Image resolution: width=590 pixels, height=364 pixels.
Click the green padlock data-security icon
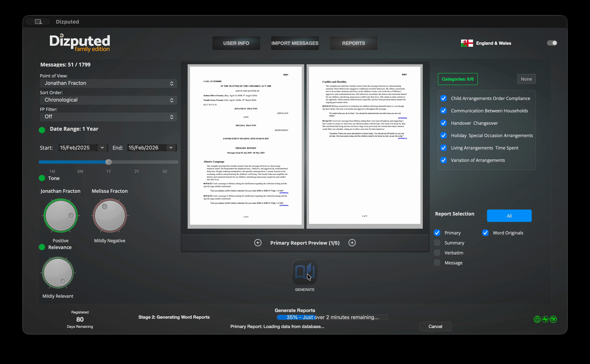(x=537, y=319)
